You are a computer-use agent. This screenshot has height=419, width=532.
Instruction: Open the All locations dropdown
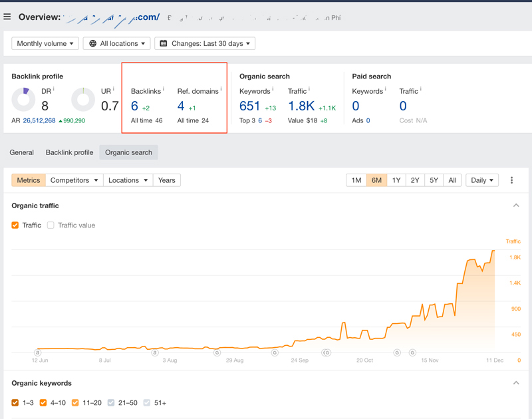[x=117, y=43]
